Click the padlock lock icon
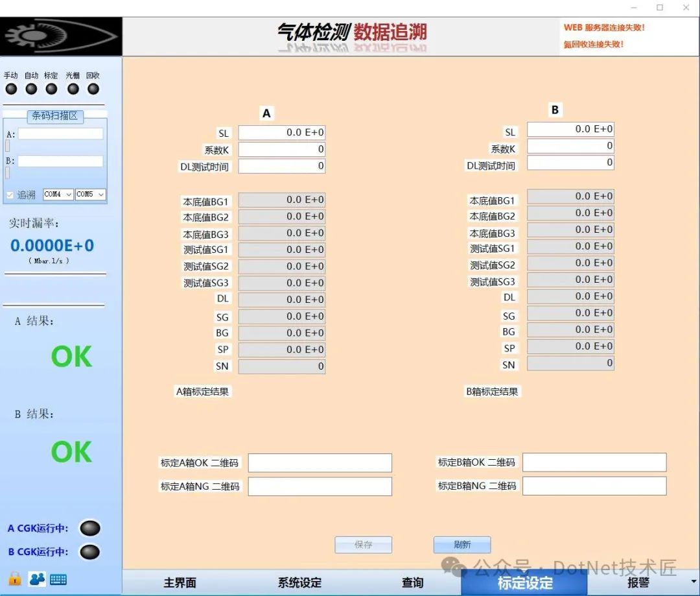This screenshot has width=700, height=596. pyautogui.click(x=15, y=578)
